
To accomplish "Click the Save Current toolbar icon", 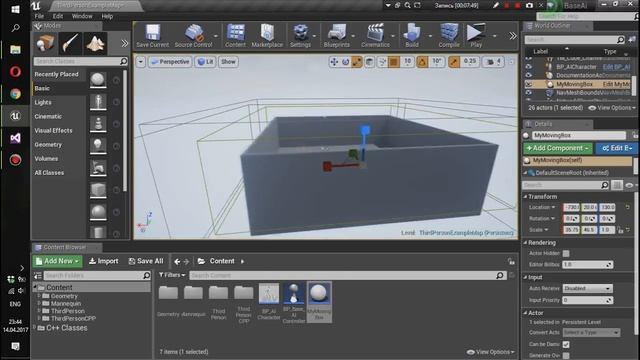I will coord(152,36).
